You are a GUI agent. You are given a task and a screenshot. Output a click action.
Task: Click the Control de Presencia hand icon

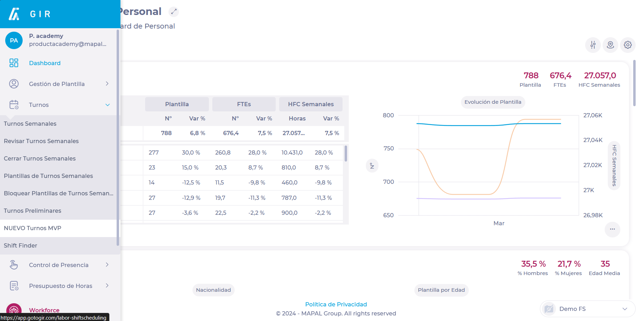click(x=14, y=265)
